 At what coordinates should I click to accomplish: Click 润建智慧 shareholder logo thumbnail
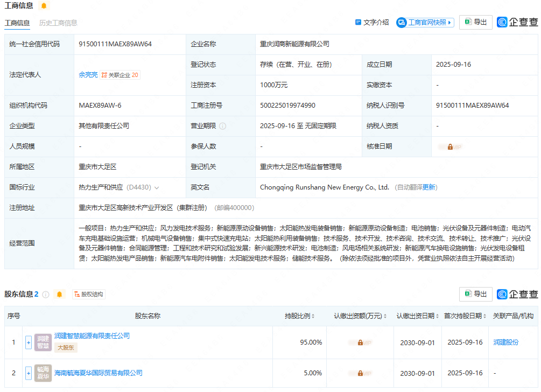point(43,342)
